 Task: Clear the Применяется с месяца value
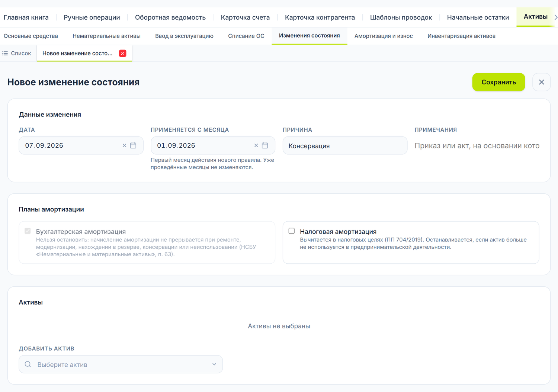point(256,145)
